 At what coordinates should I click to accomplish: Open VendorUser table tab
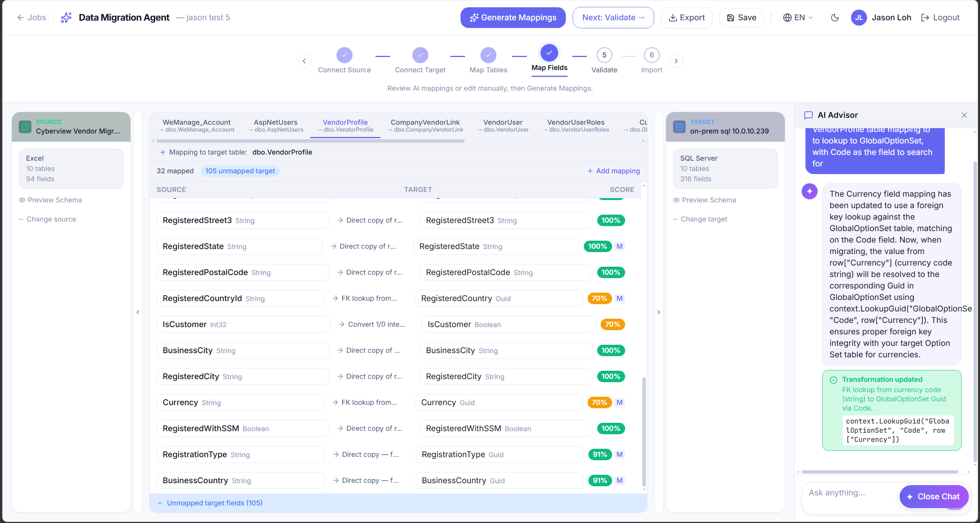coord(503,125)
